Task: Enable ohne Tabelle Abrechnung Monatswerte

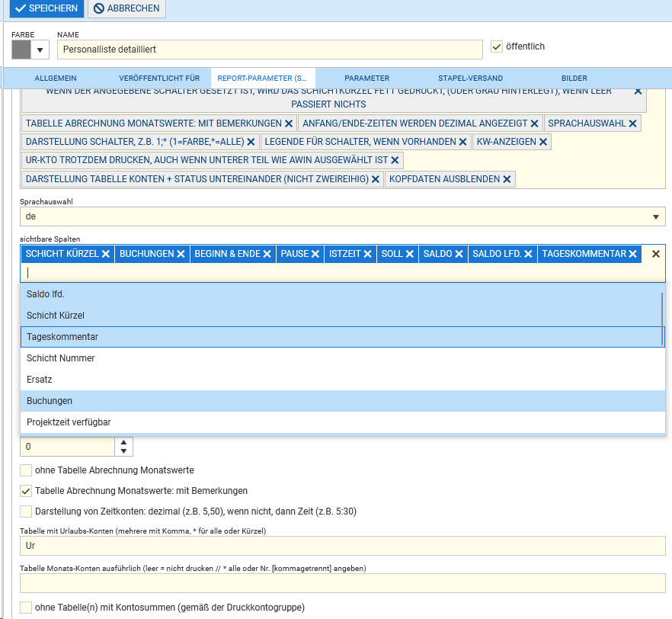Action: coord(26,470)
